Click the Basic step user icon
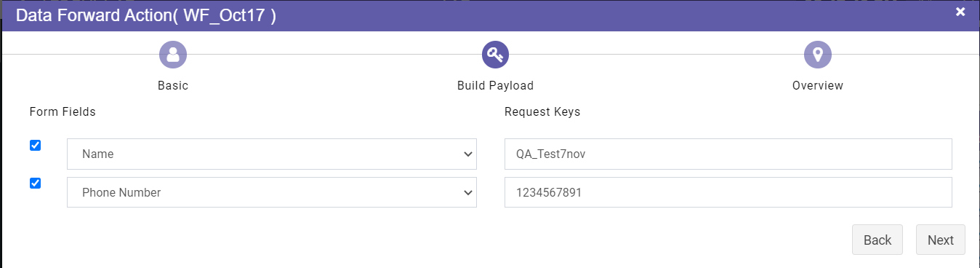Screen dimensions: 980x268 [x=173, y=54]
